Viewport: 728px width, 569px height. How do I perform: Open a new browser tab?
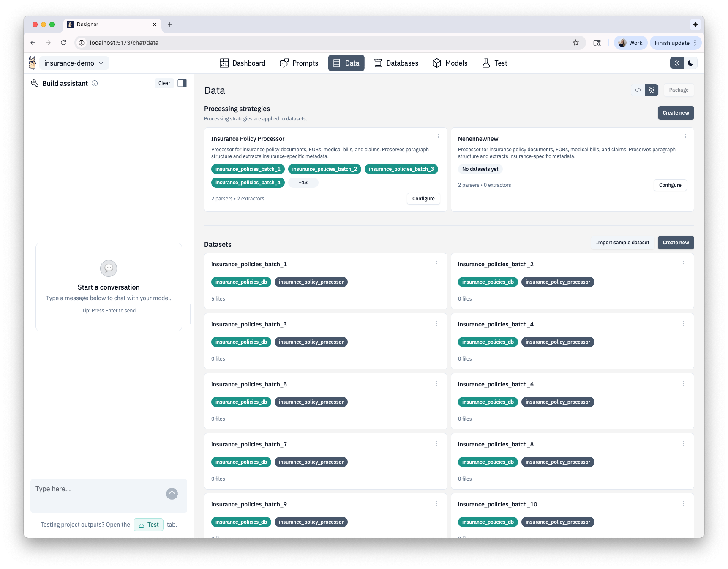pyautogui.click(x=170, y=25)
